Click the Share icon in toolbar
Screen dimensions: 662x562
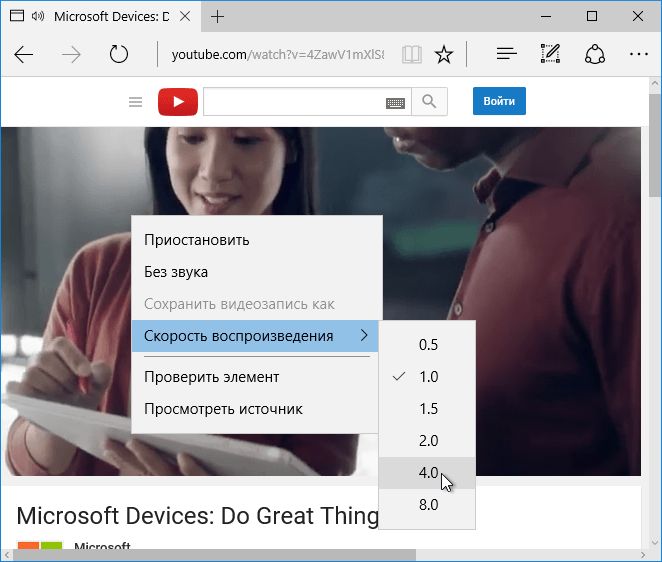point(595,54)
